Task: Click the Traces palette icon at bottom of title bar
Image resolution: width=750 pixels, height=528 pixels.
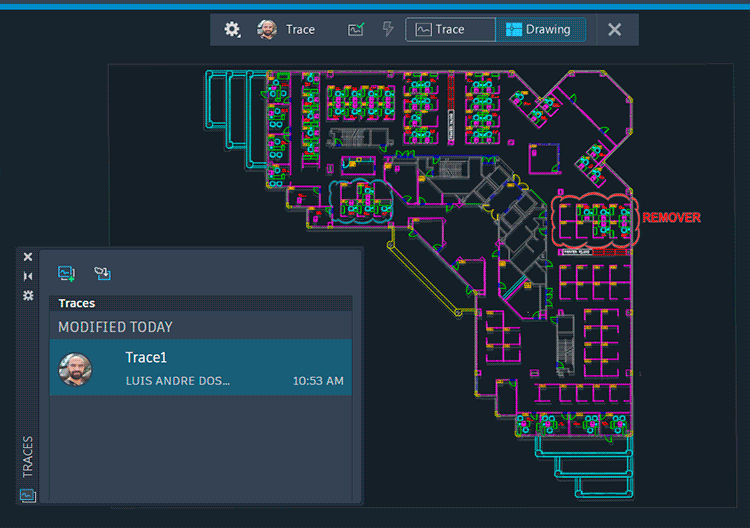Action: tap(27, 495)
